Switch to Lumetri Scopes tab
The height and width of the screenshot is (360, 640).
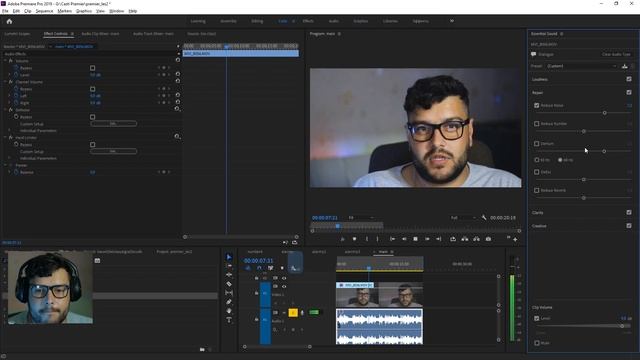(17, 34)
